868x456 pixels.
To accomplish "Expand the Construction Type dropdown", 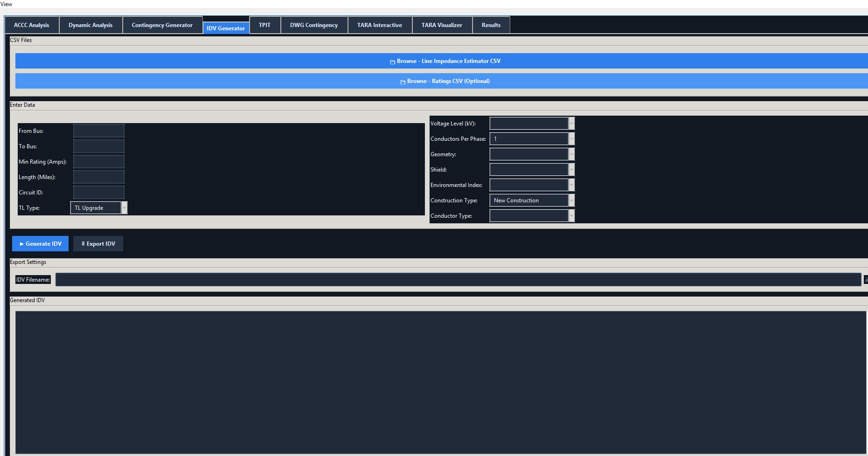I will tap(532, 200).
